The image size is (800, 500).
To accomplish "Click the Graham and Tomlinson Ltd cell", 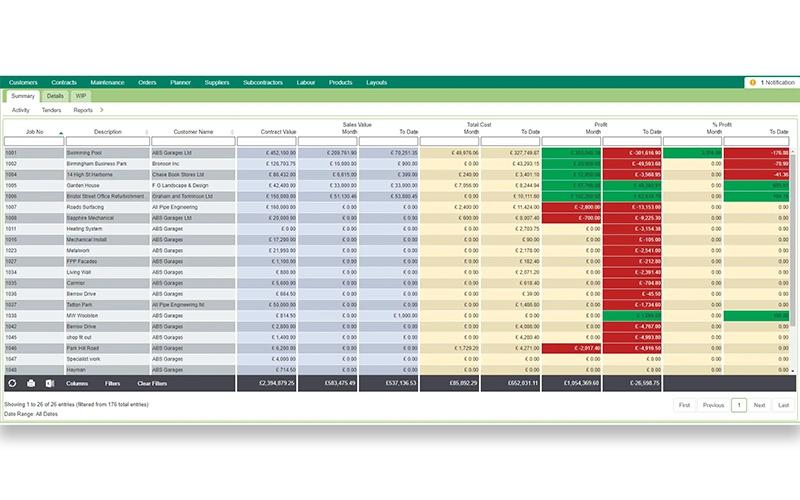I will pyautogui.click(x=193, y=196).
